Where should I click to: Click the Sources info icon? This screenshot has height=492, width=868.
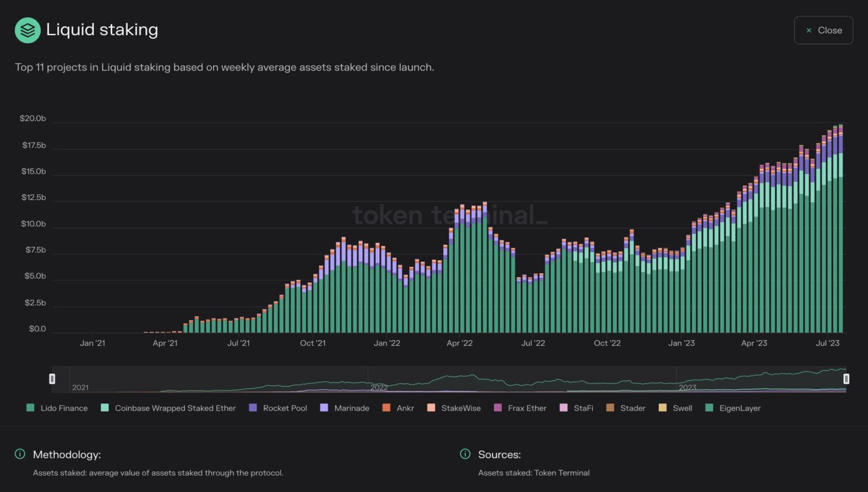[x=465, y=454]
